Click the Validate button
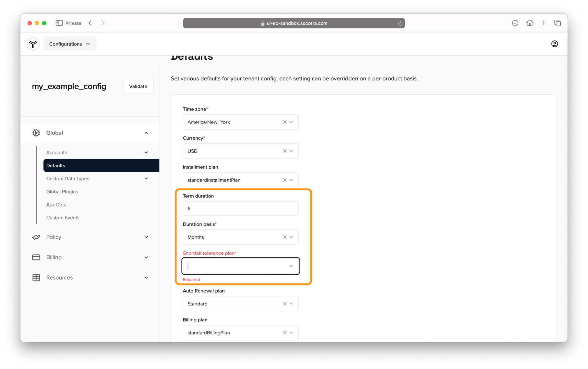Viewport: 588px width, 369px height. pos(138,86)
